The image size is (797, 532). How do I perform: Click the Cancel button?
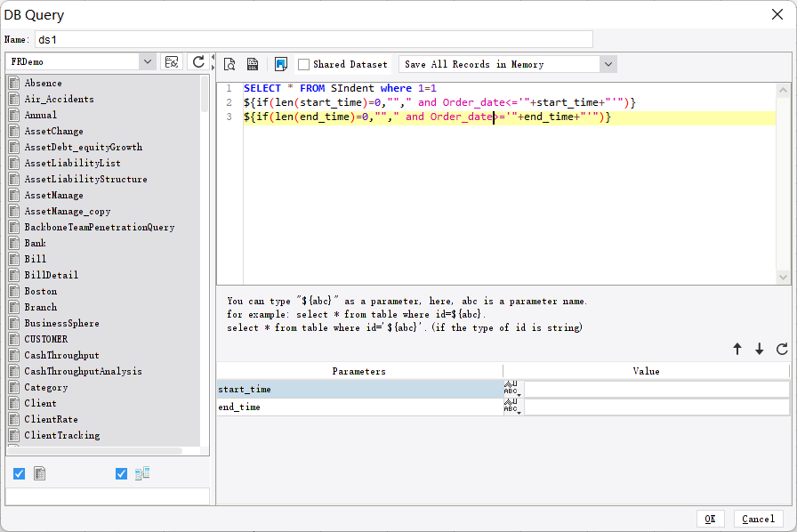click(x=758, y=519)
